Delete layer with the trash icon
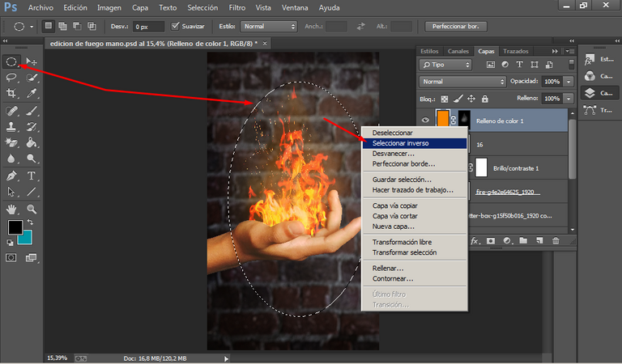 point(556,240)
